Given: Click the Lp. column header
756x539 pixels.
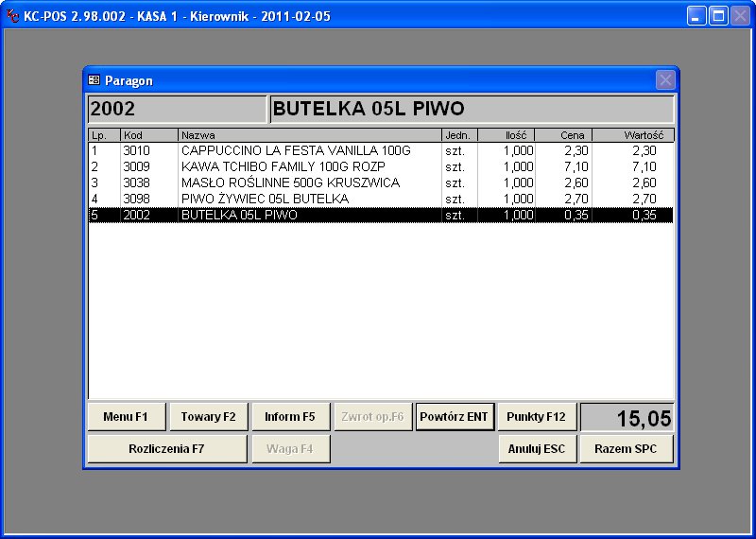Looking at the screenshot, I should tap(104, 135).
